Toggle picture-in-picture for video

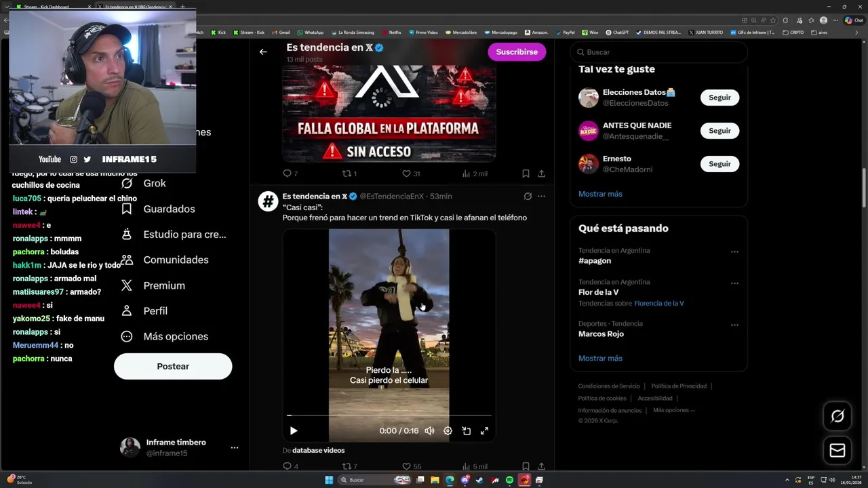(x=467, y=431)
